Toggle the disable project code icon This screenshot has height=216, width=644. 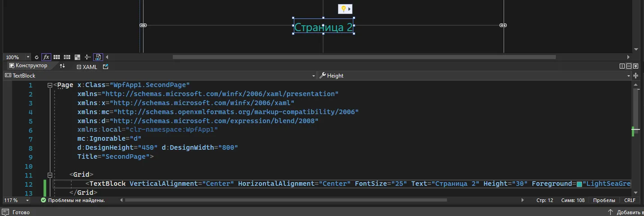click(x=98, y=57)
